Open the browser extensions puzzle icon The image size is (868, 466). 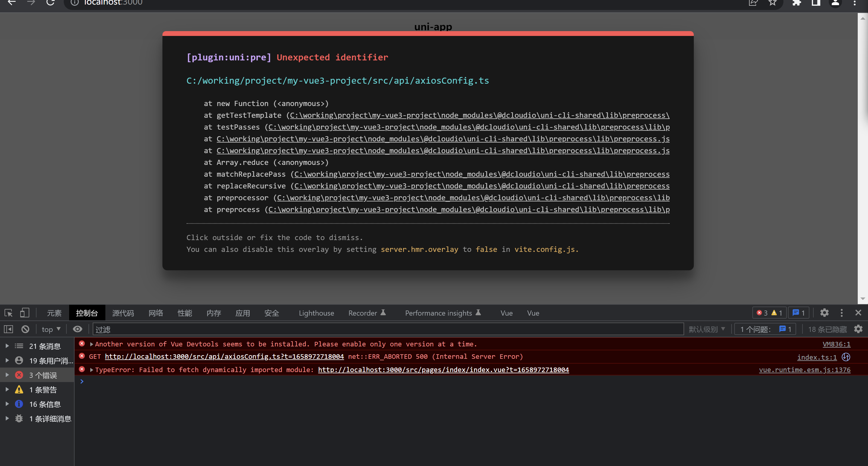coord(796,3)
